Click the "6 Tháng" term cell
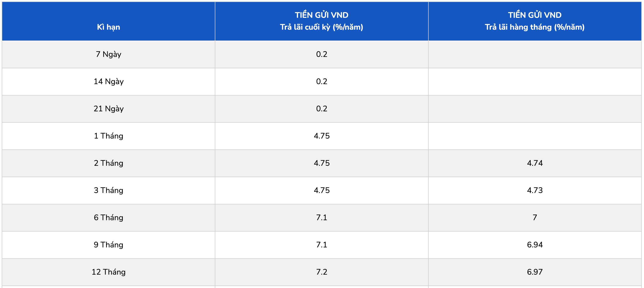Viewport: 644px width, 288px height. point(108,218)
